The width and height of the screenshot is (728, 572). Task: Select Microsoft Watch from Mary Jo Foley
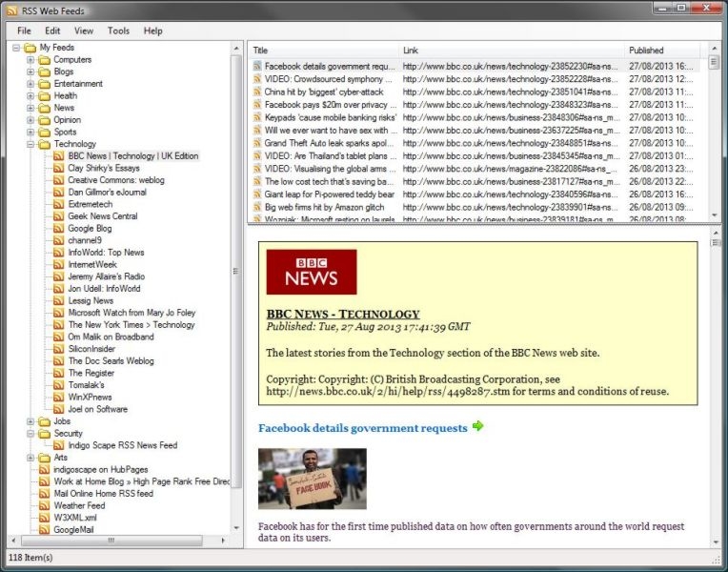(x=131, y=313)
